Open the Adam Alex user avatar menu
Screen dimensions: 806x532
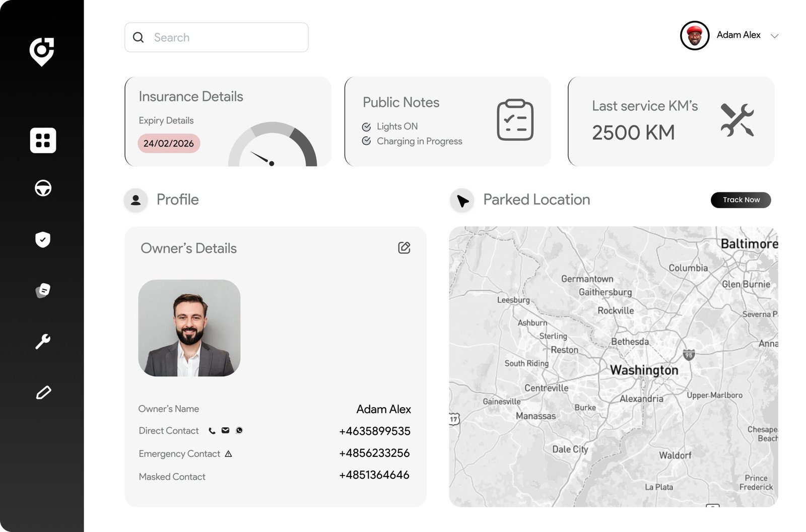[695, 35]
